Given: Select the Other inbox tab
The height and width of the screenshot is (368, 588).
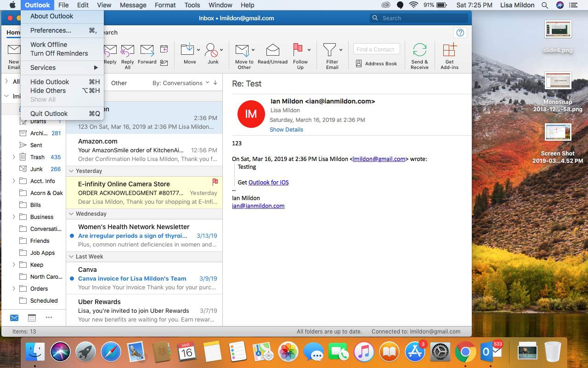Looking at the screenshot, I should click(x=119, y=83).
